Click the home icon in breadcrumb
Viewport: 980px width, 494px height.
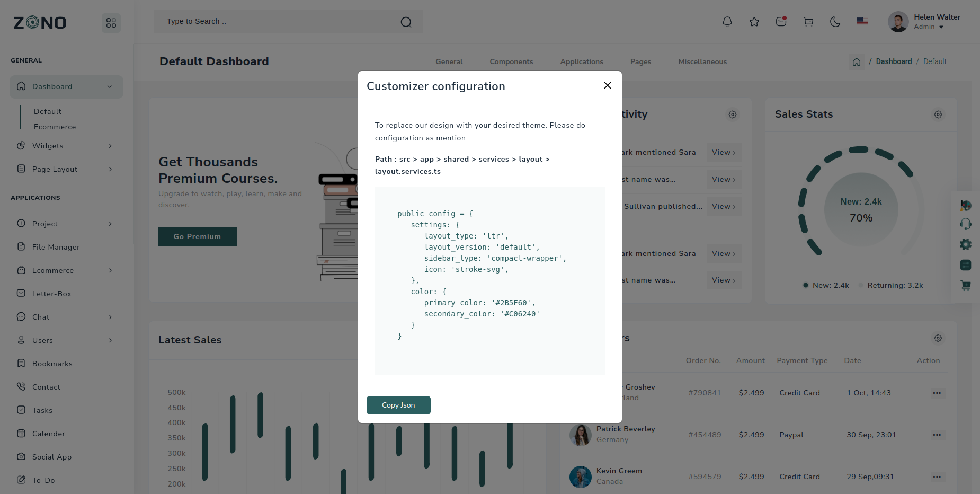pyautogui.click(x=857, y=62)
